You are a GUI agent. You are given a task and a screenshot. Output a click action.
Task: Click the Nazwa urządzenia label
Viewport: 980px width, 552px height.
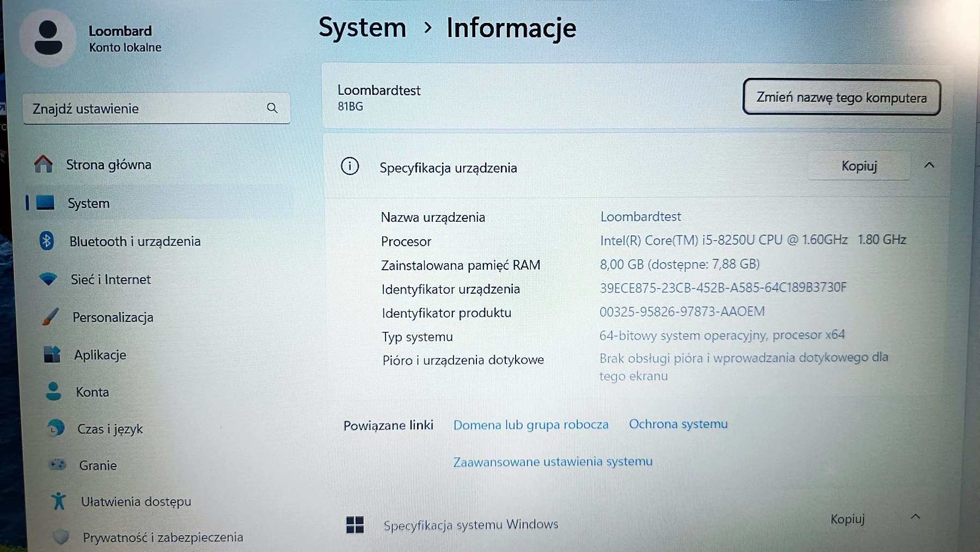433,217
